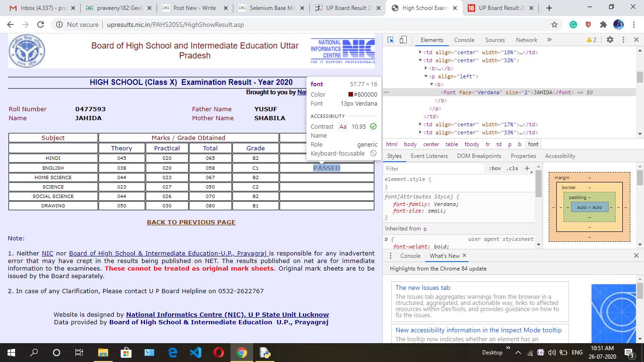Activate the DevTools inspect element picker
The width and height of the screenshot is (644, 362).
[390, 40]
